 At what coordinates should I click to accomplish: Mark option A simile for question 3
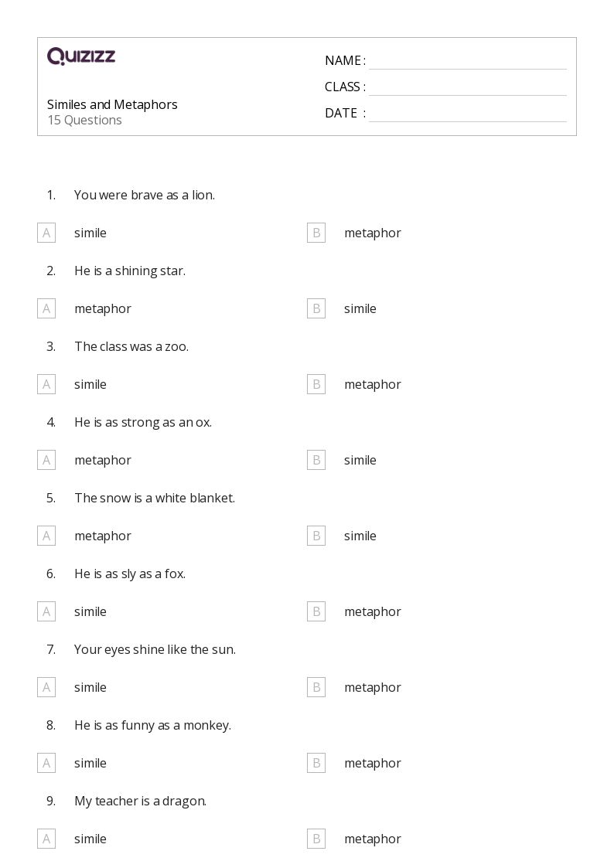(46, 384)
